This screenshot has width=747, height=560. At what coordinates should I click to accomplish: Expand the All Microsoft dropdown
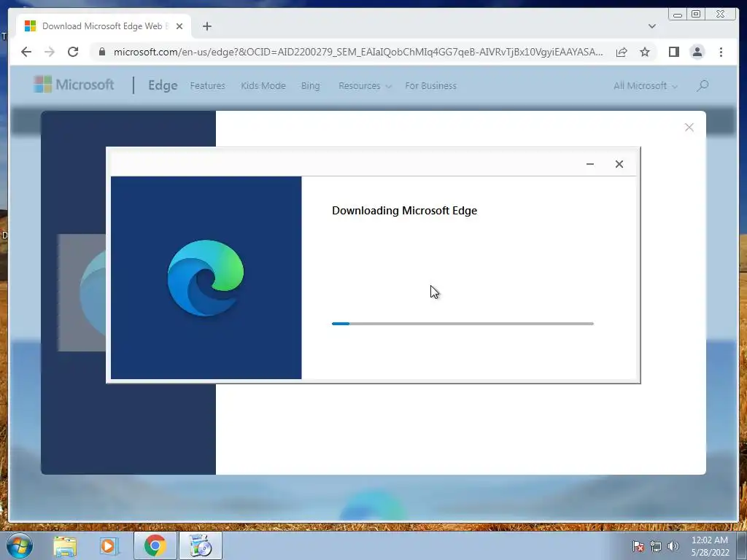[645, 86]
